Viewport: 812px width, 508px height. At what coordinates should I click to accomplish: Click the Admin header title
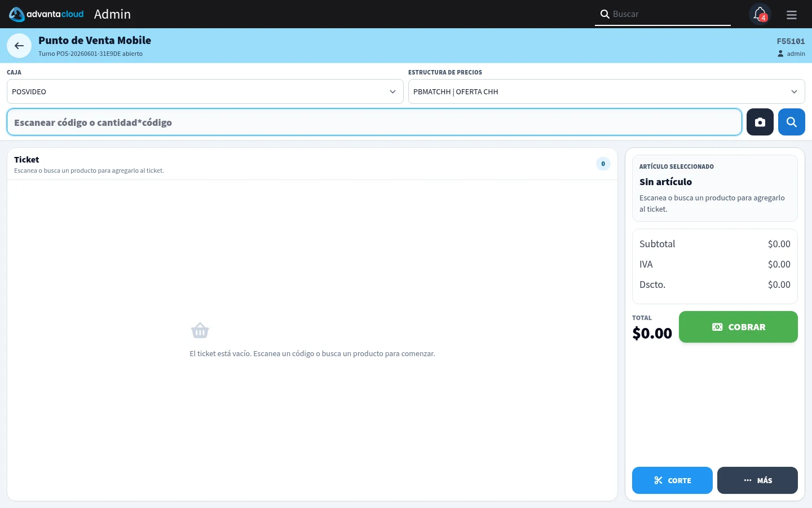tap(112, 14)
